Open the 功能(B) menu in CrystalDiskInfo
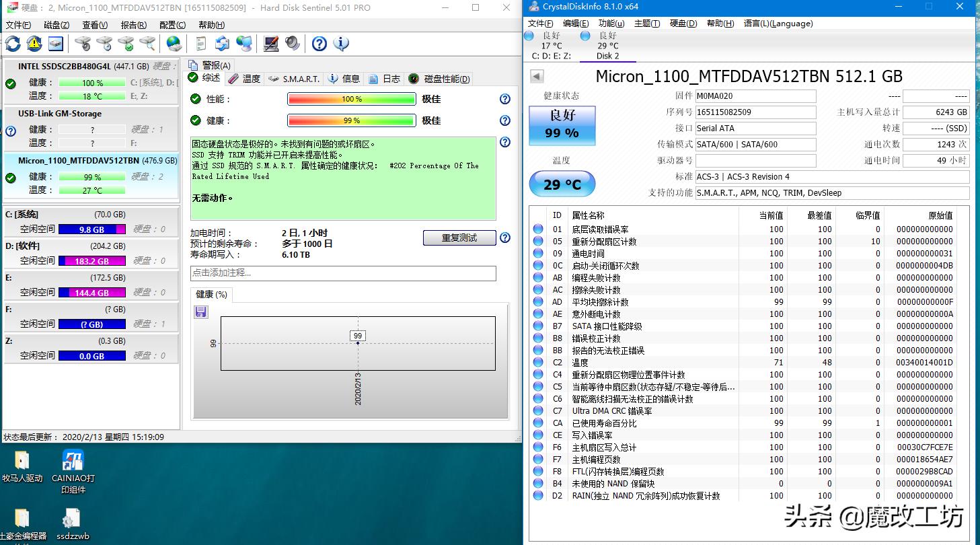 (x=611, y=23)
